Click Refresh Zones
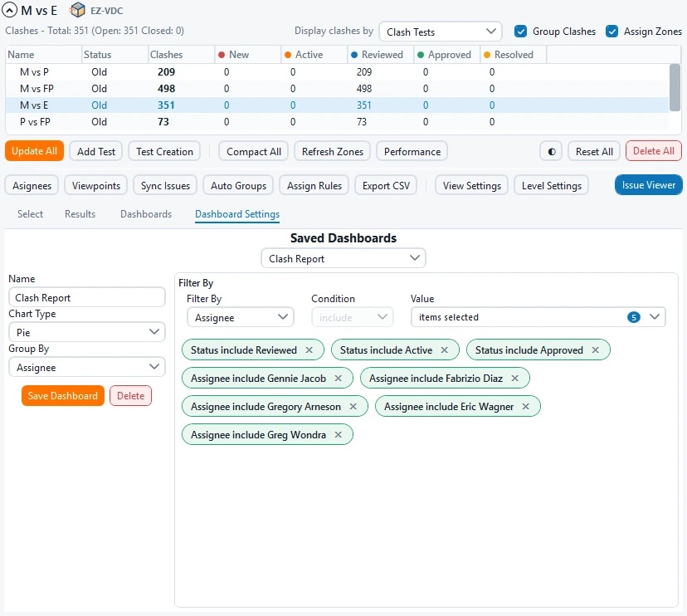This screenshot has width=687, height=616. (333, 151)
